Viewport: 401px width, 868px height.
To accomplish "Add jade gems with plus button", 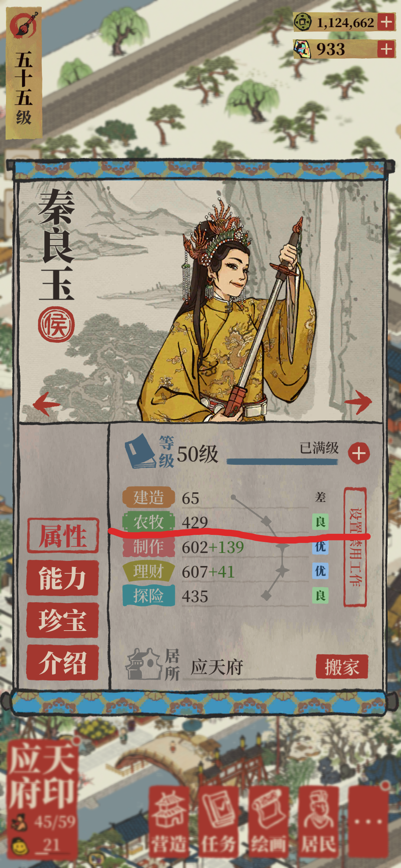I will (x=386, y=49).
